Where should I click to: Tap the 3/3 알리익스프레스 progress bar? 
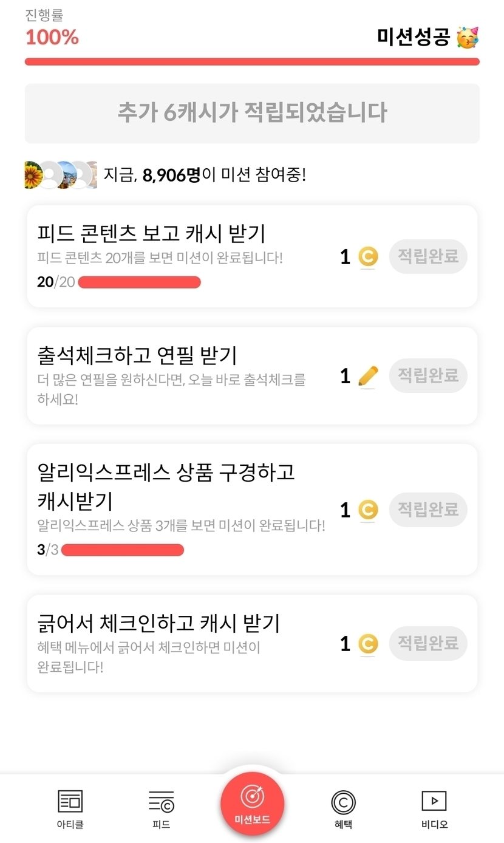[x=123, y=550]
